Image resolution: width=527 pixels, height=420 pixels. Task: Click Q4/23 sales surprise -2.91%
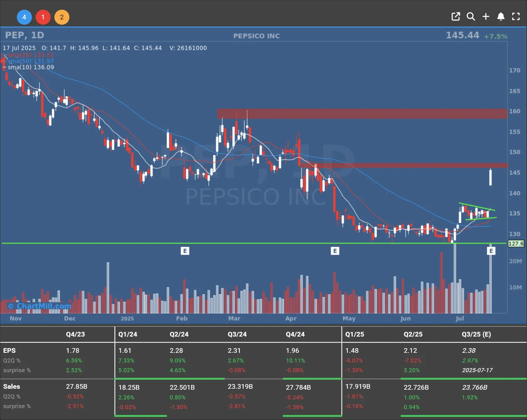coord(75,406)
